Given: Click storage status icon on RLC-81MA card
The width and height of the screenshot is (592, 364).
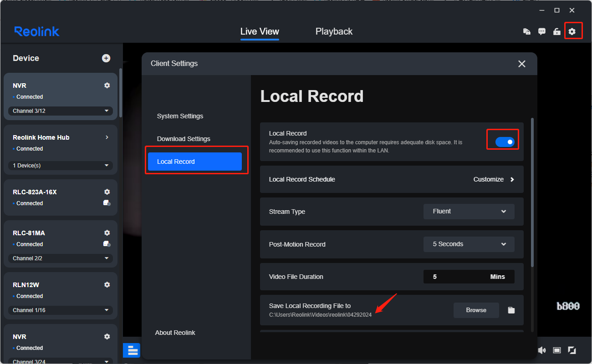Looking at the screenshot, I should (x=107, y=244).
